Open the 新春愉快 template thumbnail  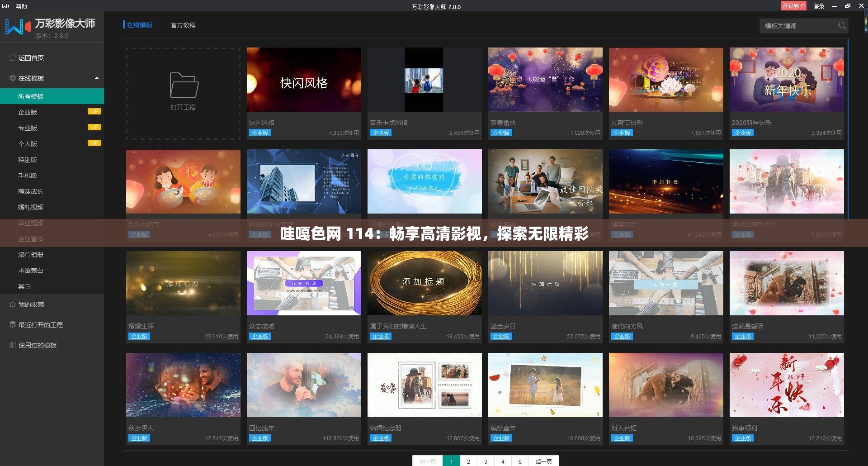click(545, 80)
